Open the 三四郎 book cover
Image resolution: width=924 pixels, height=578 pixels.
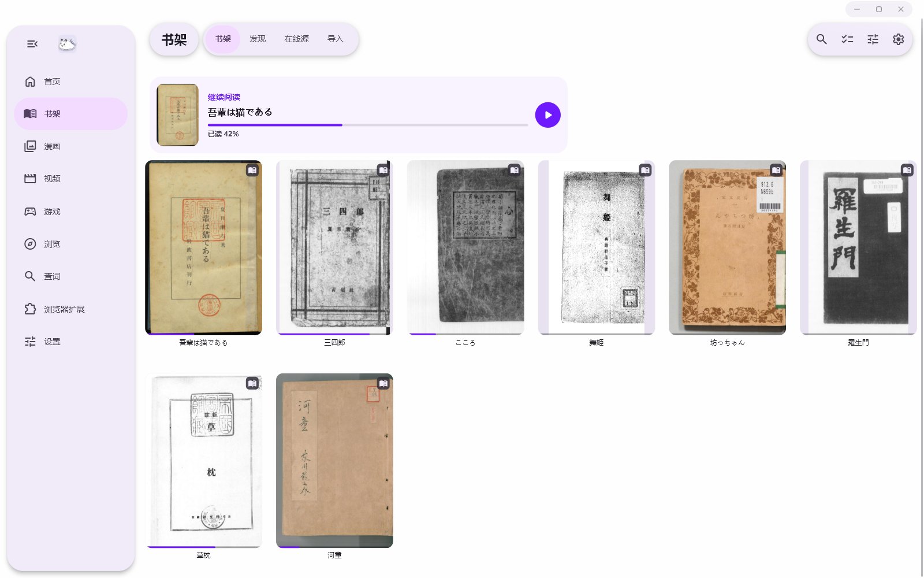click(x=334, y=247)
